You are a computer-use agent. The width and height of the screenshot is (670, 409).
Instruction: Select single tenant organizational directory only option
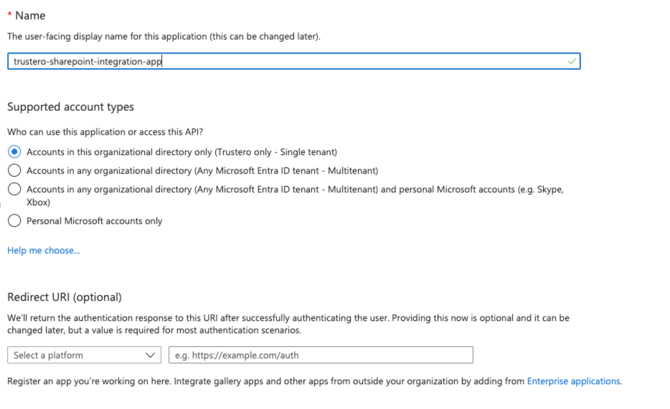pos(14,152)
